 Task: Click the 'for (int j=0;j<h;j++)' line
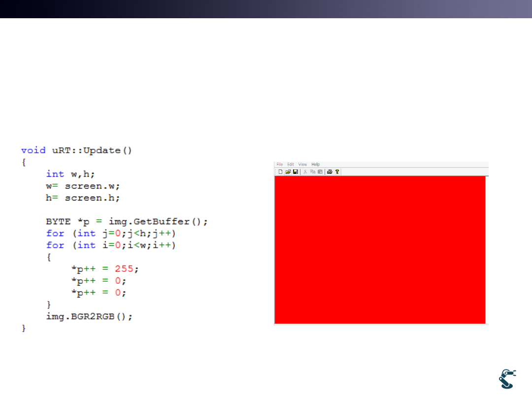click(111, 233)
